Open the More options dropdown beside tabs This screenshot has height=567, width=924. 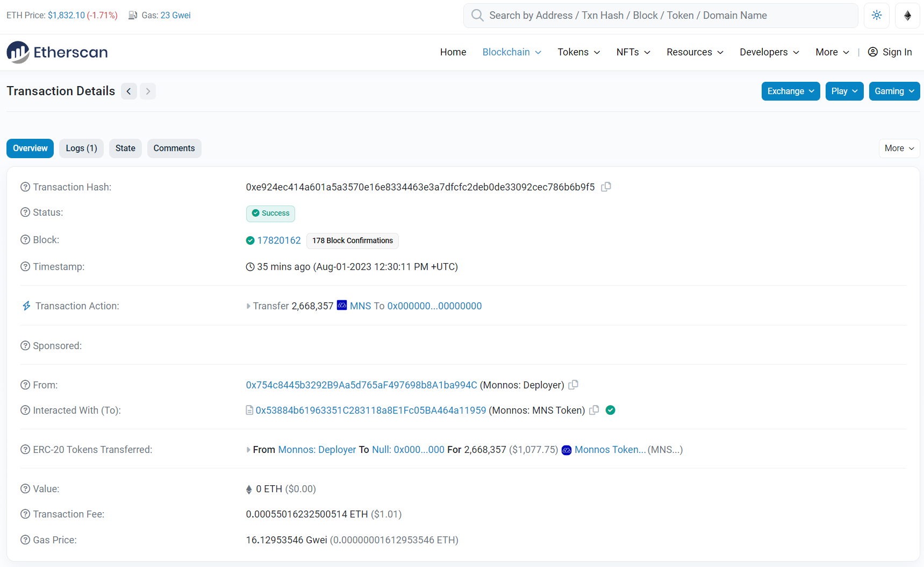899,148
